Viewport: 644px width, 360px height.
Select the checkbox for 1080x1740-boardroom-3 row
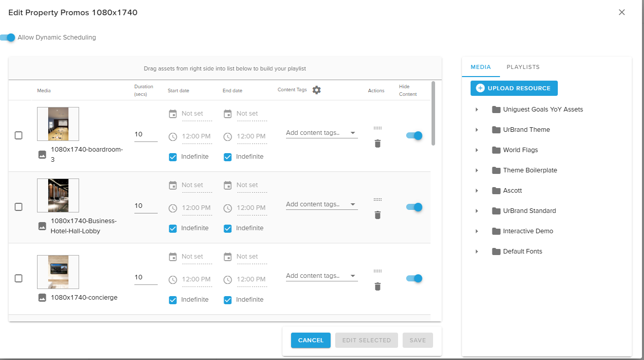pyautogui.click(x=19, y=135)
